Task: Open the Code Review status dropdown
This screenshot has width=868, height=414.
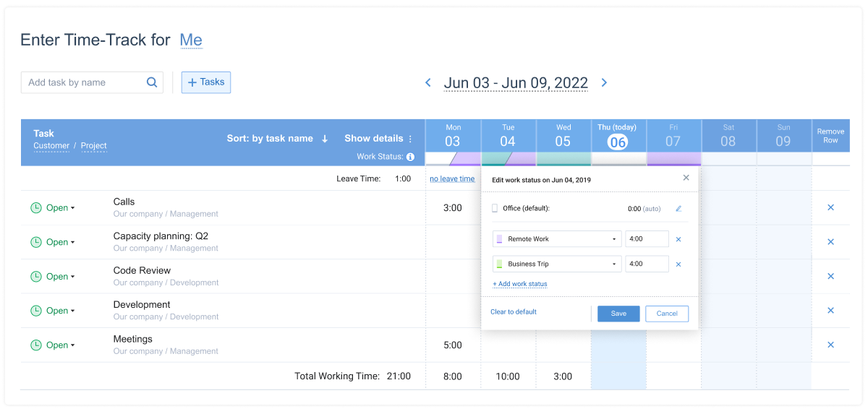Action: point(61,277)
